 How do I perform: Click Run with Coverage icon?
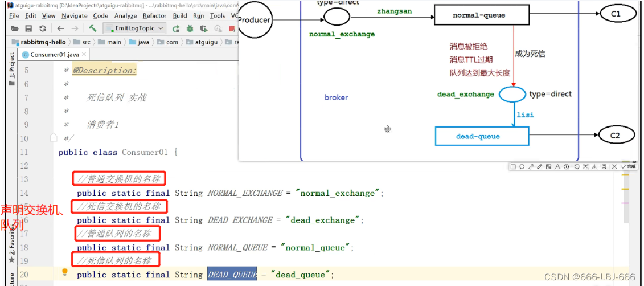pyautogui.click(x=204, y=28)
